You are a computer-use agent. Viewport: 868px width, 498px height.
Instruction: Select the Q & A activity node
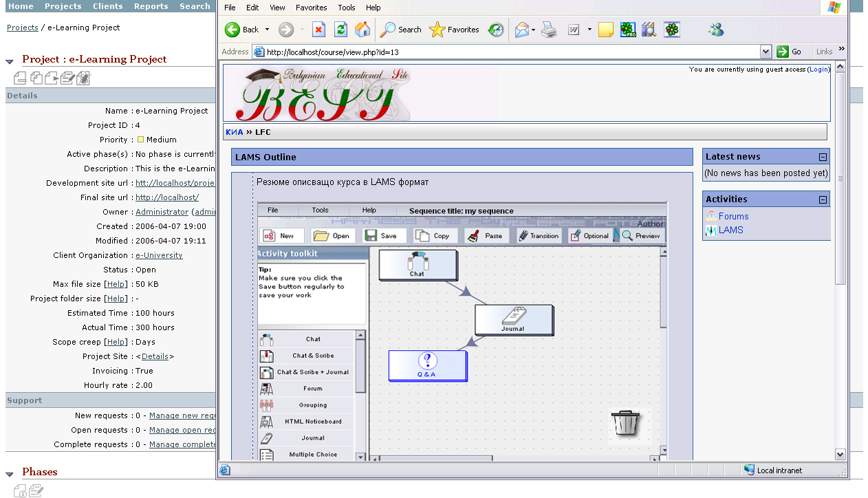point(427,365)
